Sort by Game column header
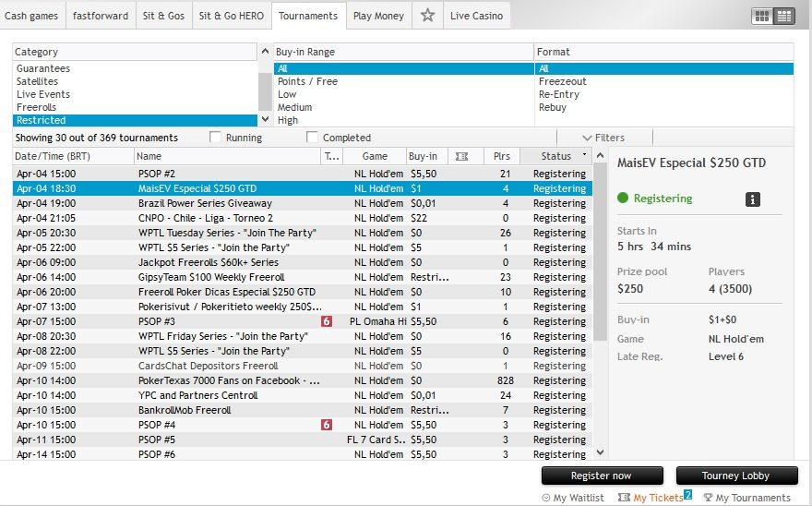The image size is (812, 506). pyautogui.click(x=375, y=156)
